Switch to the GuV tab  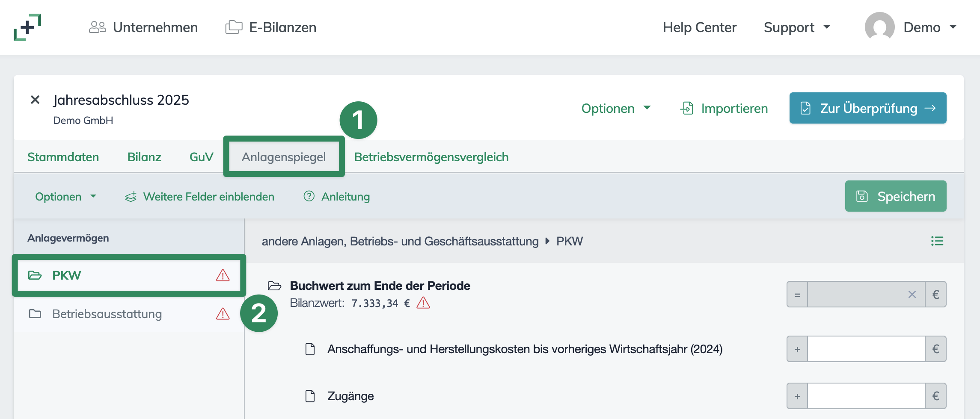201,157
